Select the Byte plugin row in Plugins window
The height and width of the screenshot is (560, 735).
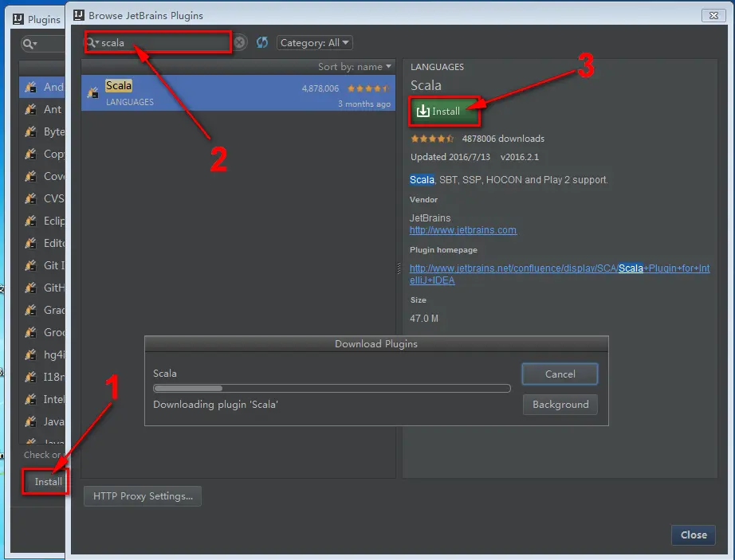pos(42,131)
